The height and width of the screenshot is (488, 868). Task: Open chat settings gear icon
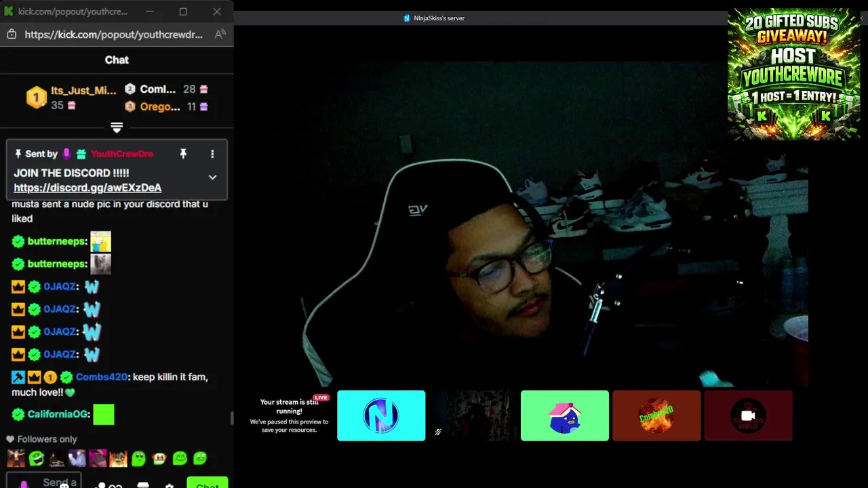click(x=170, y=485)
